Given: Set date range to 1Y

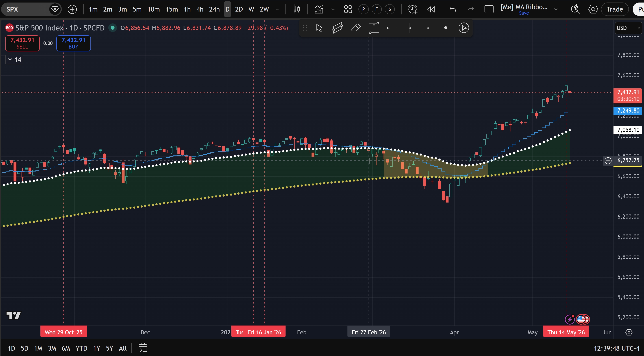Looking at the screenshot, I should (x=97, y=348).
